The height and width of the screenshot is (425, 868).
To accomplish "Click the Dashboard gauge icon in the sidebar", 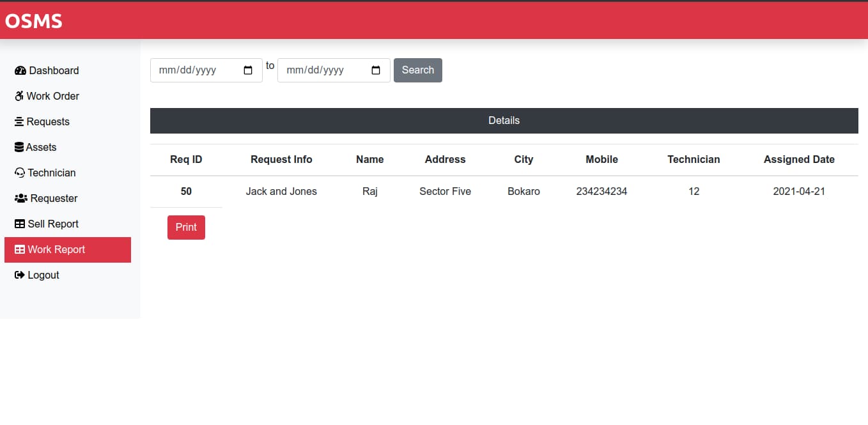I will (20, 70).
